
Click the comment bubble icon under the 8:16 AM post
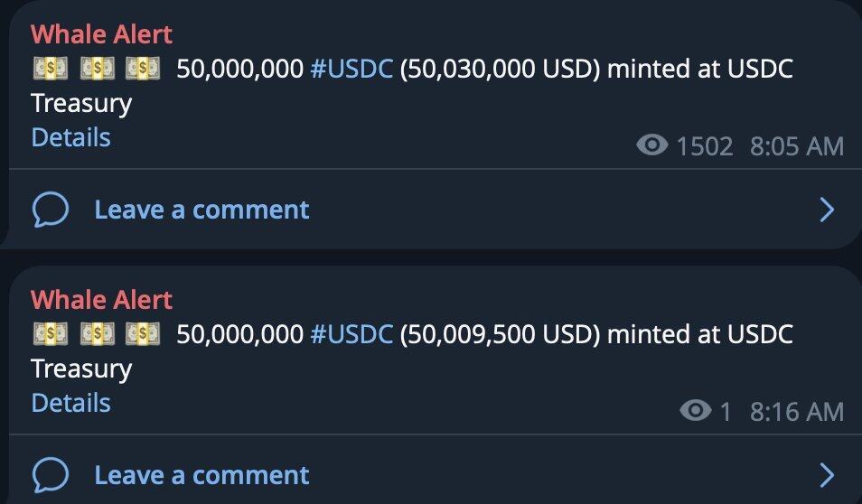[51, 475]
